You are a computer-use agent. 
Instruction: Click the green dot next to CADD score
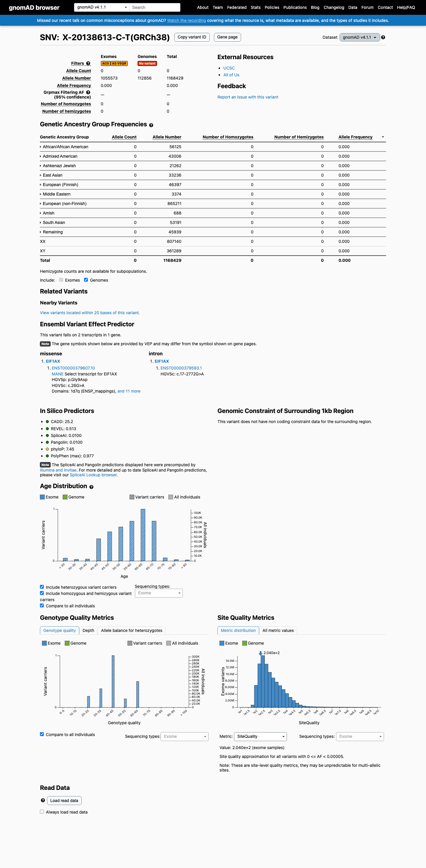(x=47, y=422)
